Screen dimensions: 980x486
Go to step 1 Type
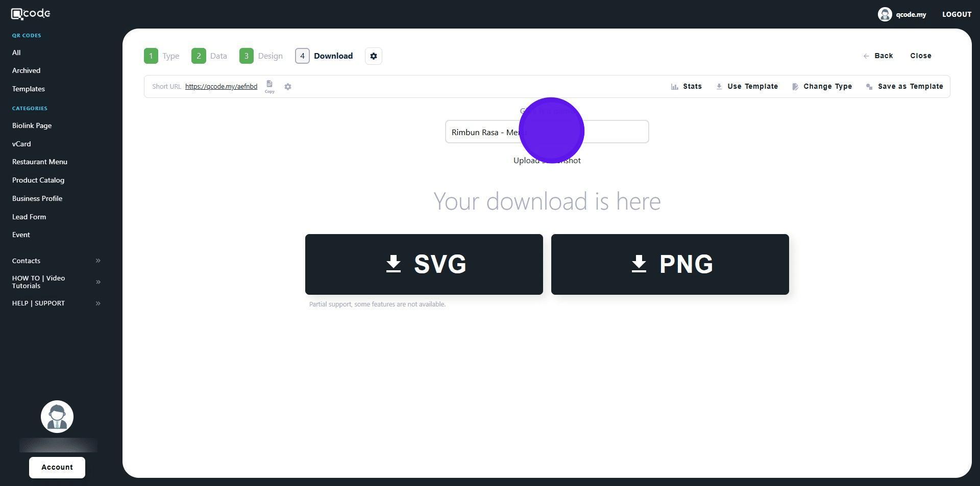(x=162, y=56)
